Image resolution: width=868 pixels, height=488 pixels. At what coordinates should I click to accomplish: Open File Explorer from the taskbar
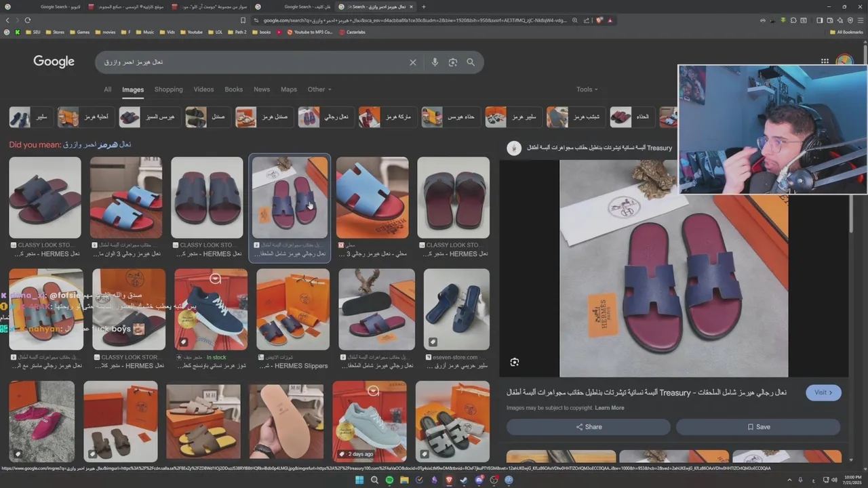coord(404,480)
